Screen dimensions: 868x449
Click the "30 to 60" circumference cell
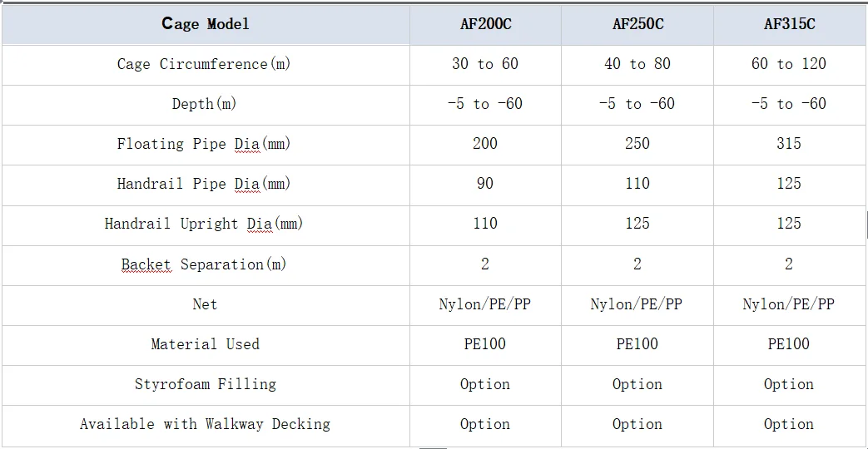485,64
